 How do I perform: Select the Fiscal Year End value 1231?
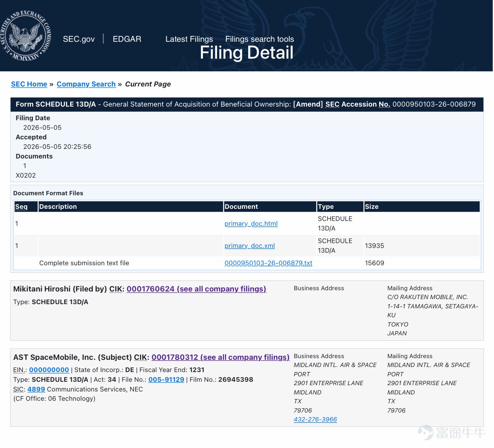pyautogui.click(x=197, y=370)
